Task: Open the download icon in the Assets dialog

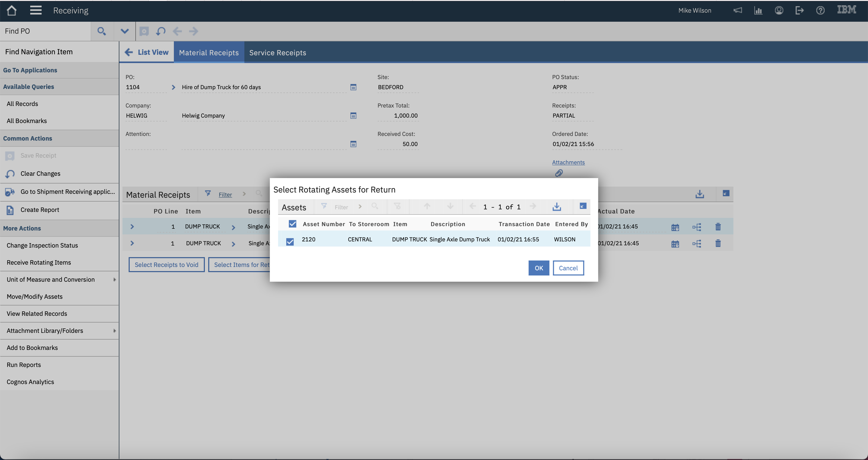Action: tap(557, 206)
